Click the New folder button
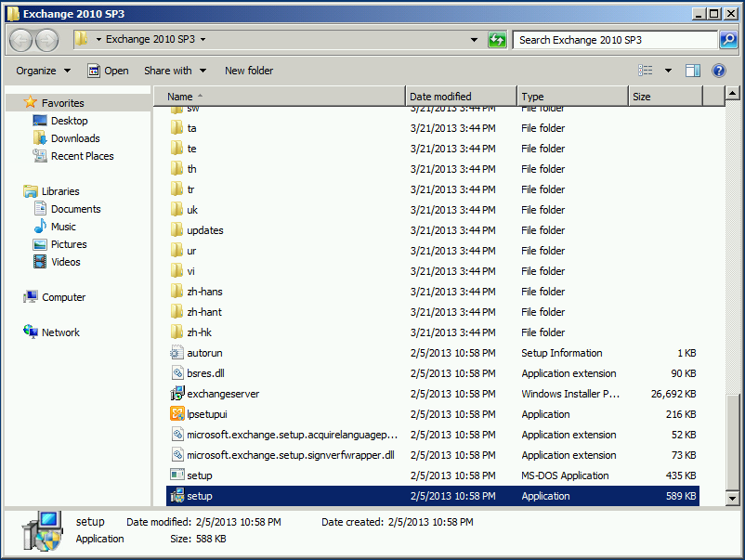 248,70
